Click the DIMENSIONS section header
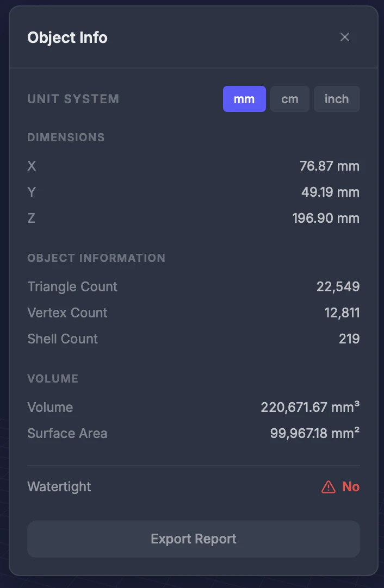The width and height of the screenshot is (384, 588). (x=66, y=137)
